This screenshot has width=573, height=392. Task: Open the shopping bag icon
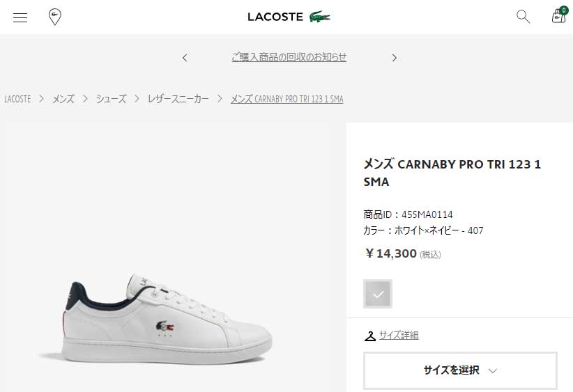pyautogui.click(x=558, y=17)
